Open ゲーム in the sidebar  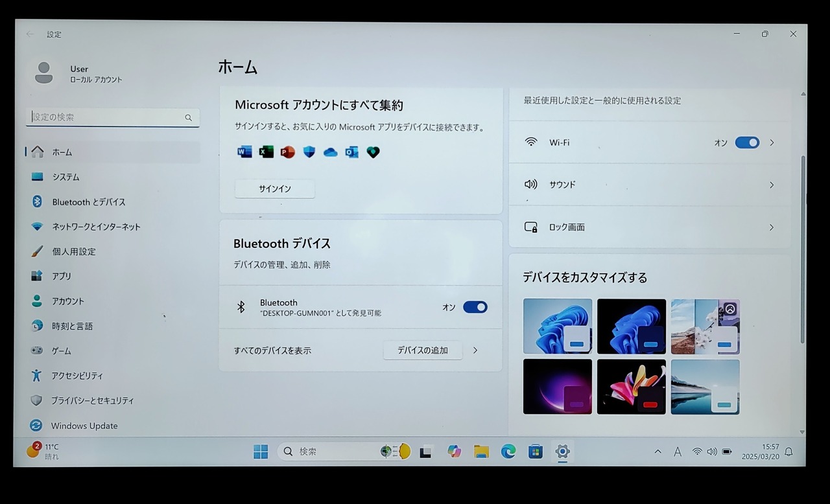pyautogui.click(x=113, y=350)
